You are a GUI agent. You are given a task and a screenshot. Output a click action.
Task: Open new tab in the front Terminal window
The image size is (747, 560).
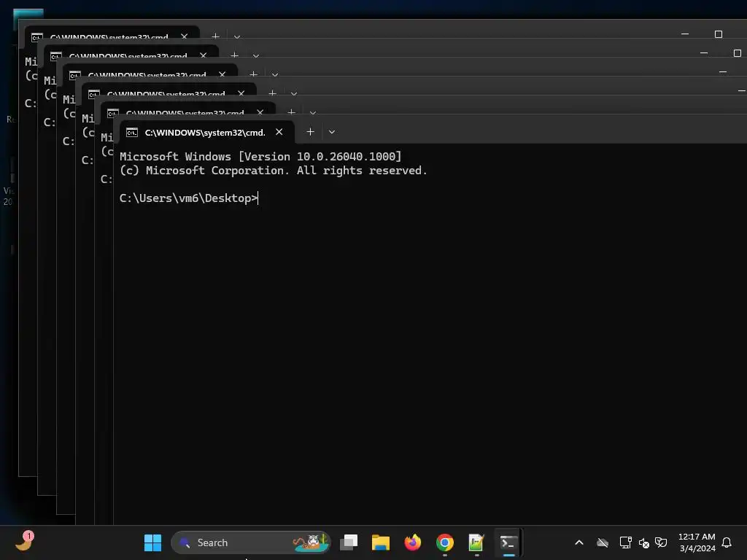tap(310, 132)
